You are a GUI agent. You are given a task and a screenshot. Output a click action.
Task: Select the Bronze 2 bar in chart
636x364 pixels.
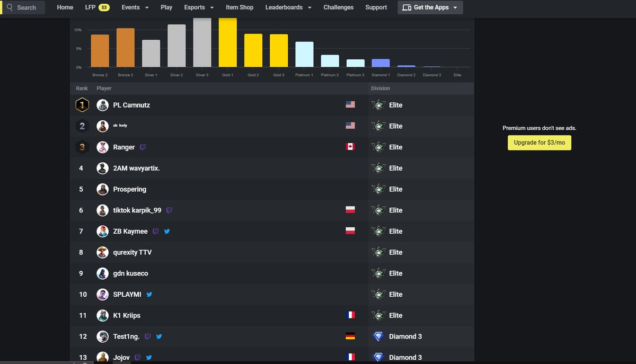pyautogui.click(x=100, y=51)
